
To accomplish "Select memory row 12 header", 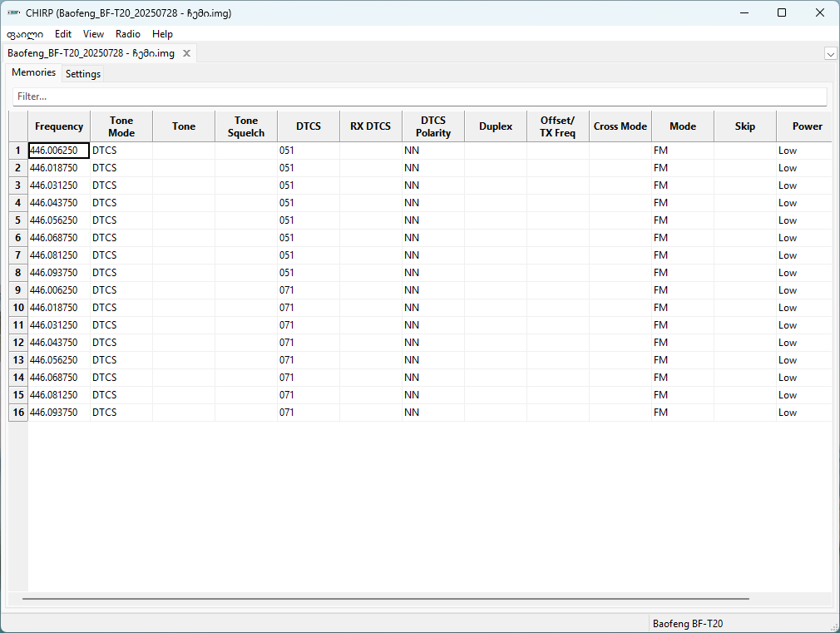I will 18,343.
